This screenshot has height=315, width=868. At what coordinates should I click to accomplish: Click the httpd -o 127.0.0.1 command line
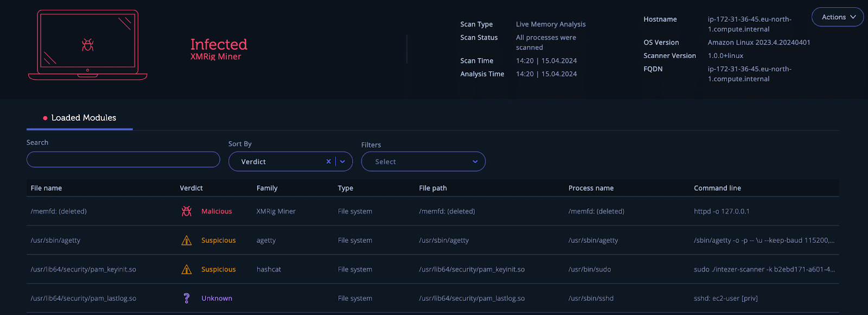pyautogui.click(x=722, y=211)
